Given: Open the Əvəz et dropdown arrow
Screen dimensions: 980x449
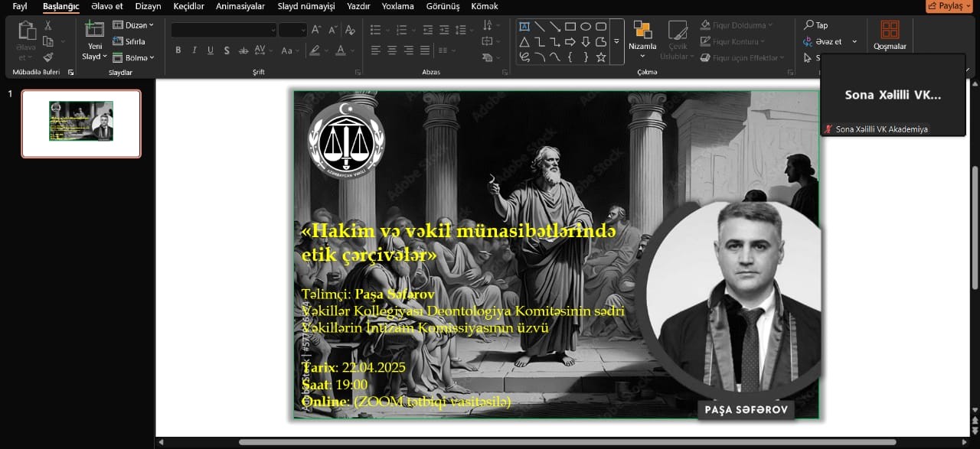Looking at the screenshot, I should 854,42.
